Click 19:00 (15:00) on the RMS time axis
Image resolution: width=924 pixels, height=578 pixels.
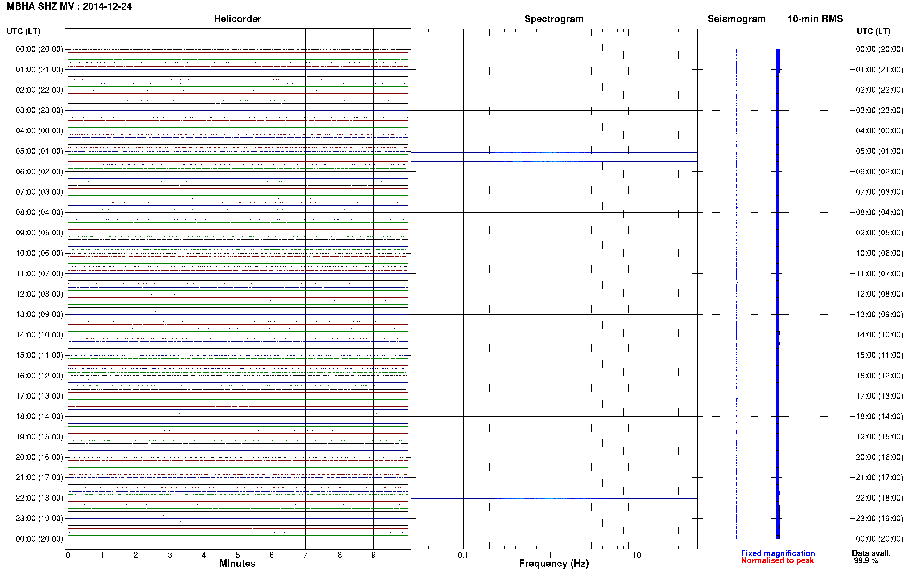coord(879,437)
